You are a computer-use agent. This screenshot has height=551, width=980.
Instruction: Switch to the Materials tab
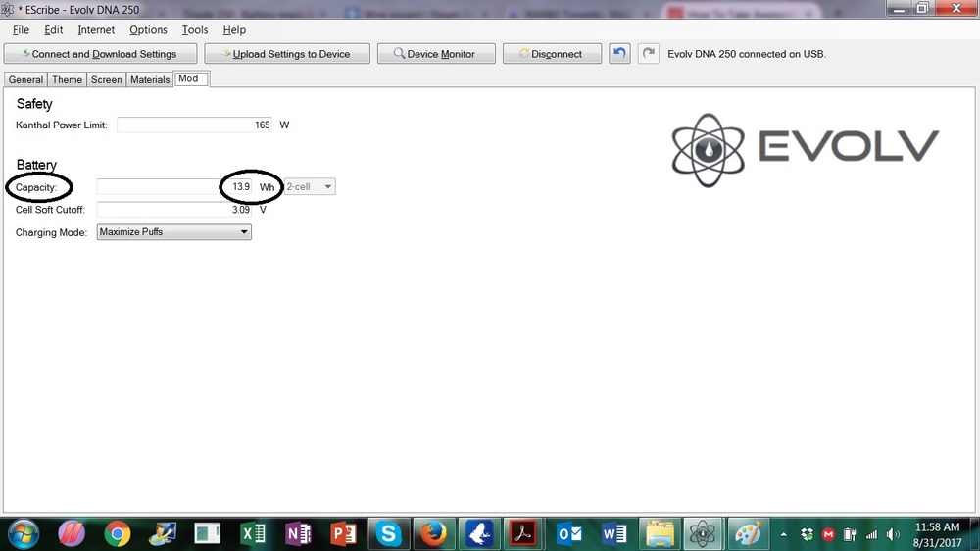click(x=150, y=79)
